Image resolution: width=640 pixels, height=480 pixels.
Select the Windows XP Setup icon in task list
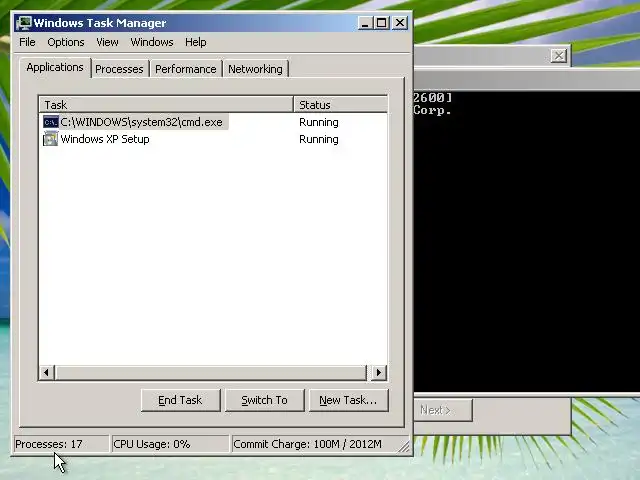pos(51,139)
